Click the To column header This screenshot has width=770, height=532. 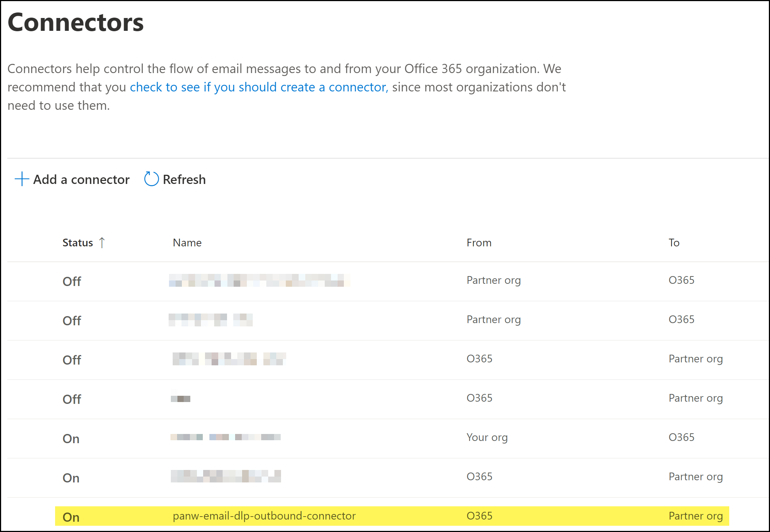click(x=674, y=243)
